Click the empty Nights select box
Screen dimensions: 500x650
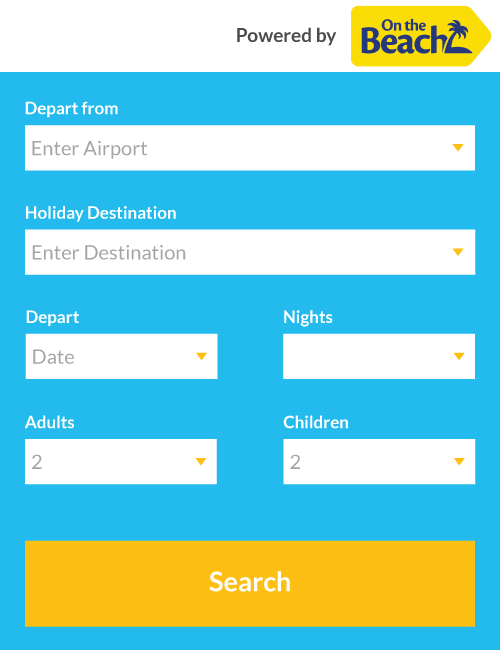[379, 357]
